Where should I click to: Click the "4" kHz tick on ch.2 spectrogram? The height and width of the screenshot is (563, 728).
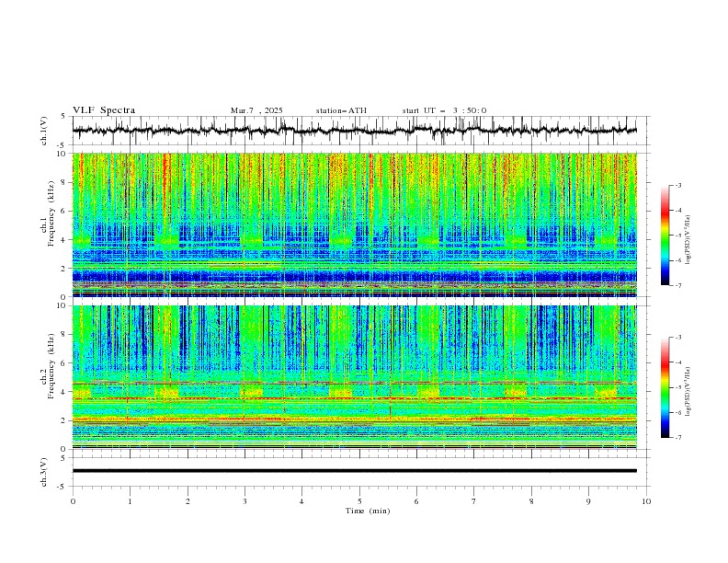64,392
